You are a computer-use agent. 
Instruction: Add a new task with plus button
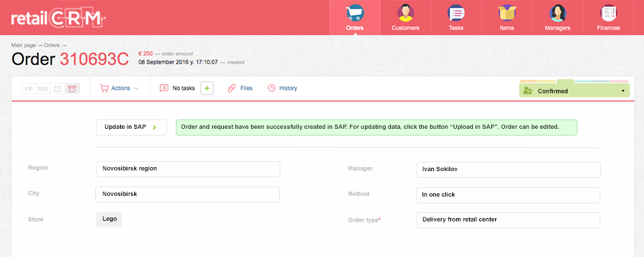[207, 89]
